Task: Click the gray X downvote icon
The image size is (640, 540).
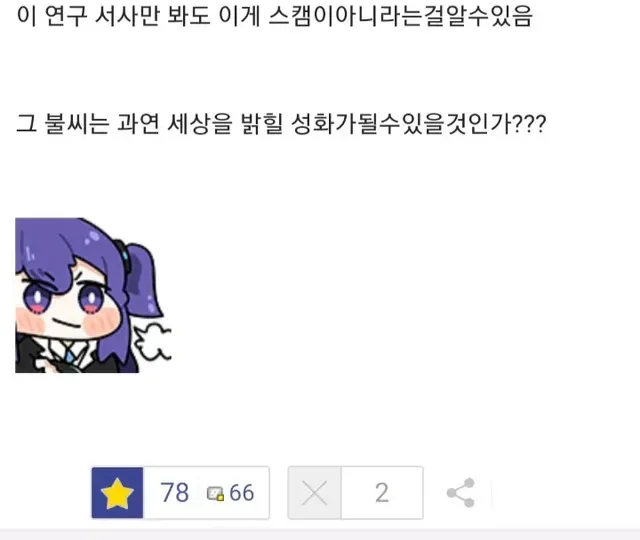Action: coord(315,493)
